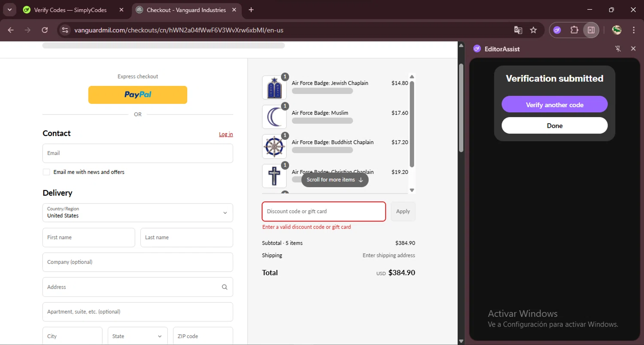Click the Enter shipping address text
This screenshot has width=644, height=345.
[389, 255]
